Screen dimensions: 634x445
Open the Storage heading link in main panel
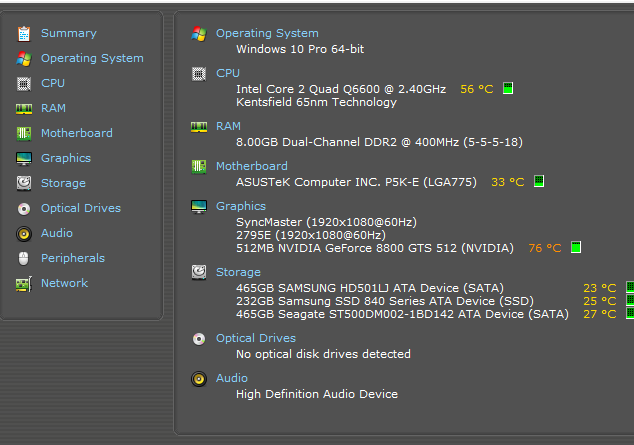point(238,272)
